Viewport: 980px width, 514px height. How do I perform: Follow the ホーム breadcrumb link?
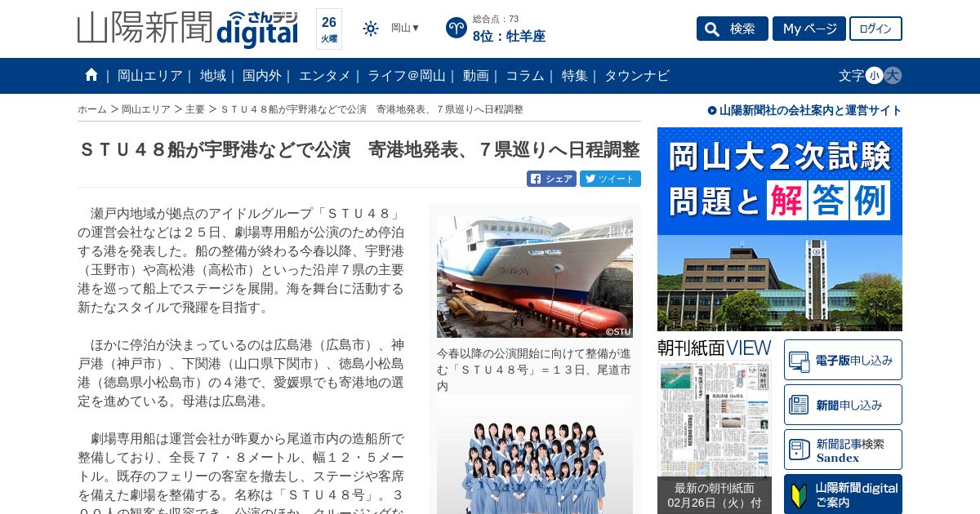coord(92,109)
